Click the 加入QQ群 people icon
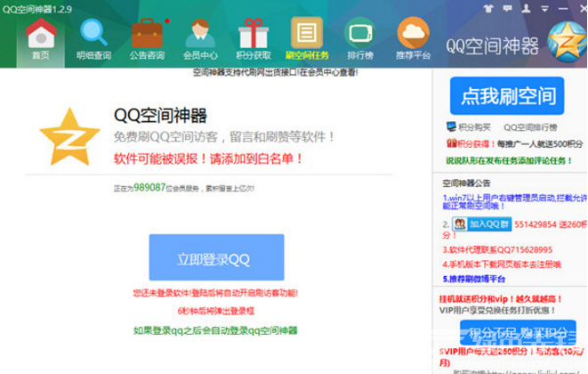The height and width of the screenshot is (374, 588). (x=460, y=224)
